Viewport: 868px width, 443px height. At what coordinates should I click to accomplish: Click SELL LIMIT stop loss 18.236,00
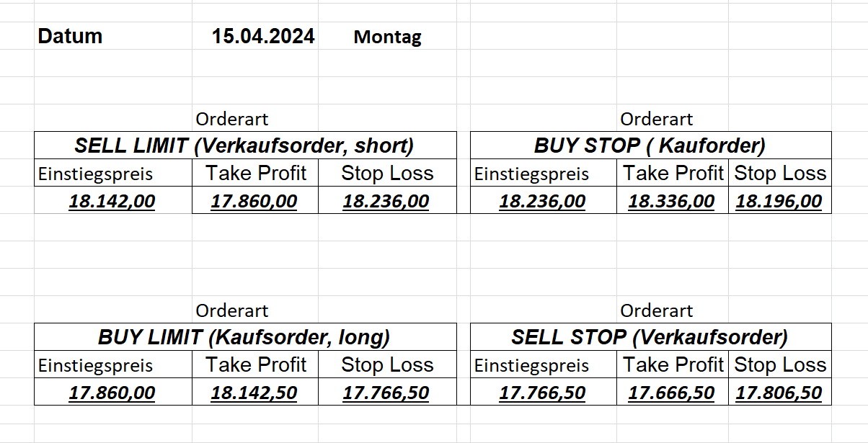386,201
